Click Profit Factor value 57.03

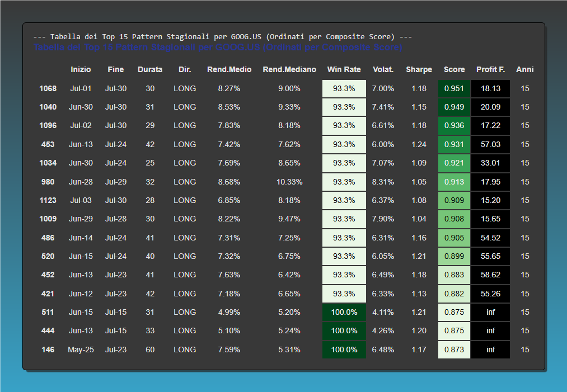pos(491,144)
